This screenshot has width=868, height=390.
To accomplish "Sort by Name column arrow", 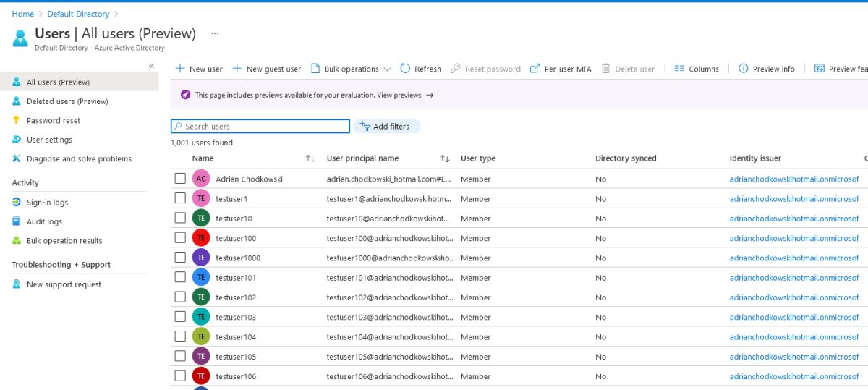I will click(310, 158).
